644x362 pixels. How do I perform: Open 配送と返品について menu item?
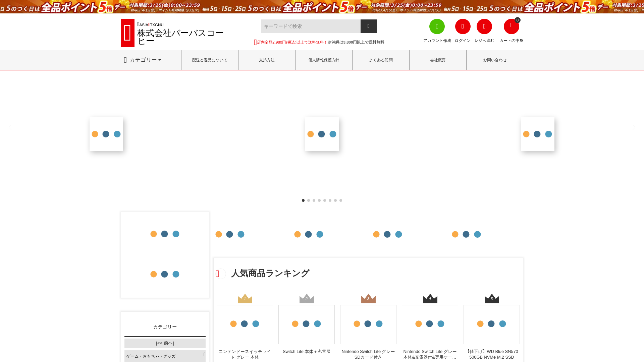[210, 60]
